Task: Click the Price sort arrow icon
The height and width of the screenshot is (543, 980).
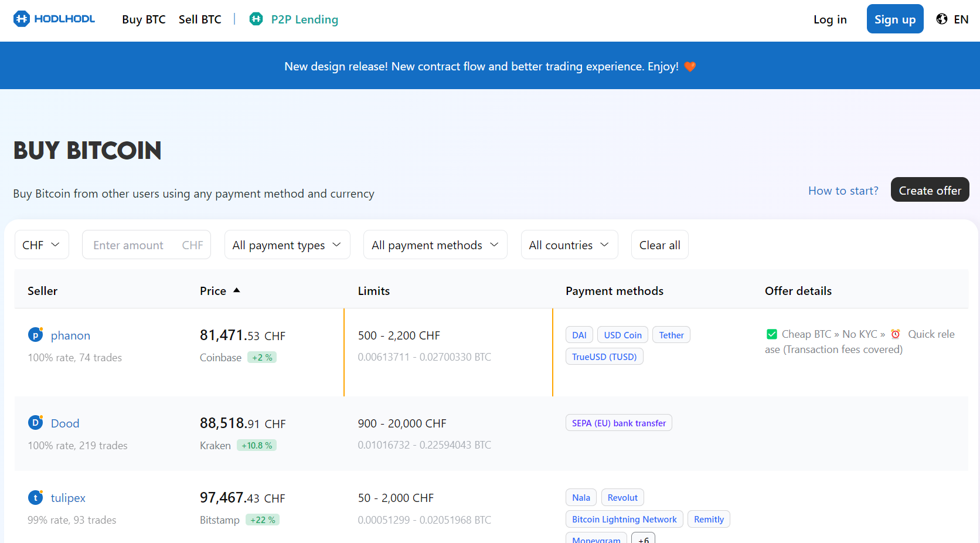Action: pos(237,290)
